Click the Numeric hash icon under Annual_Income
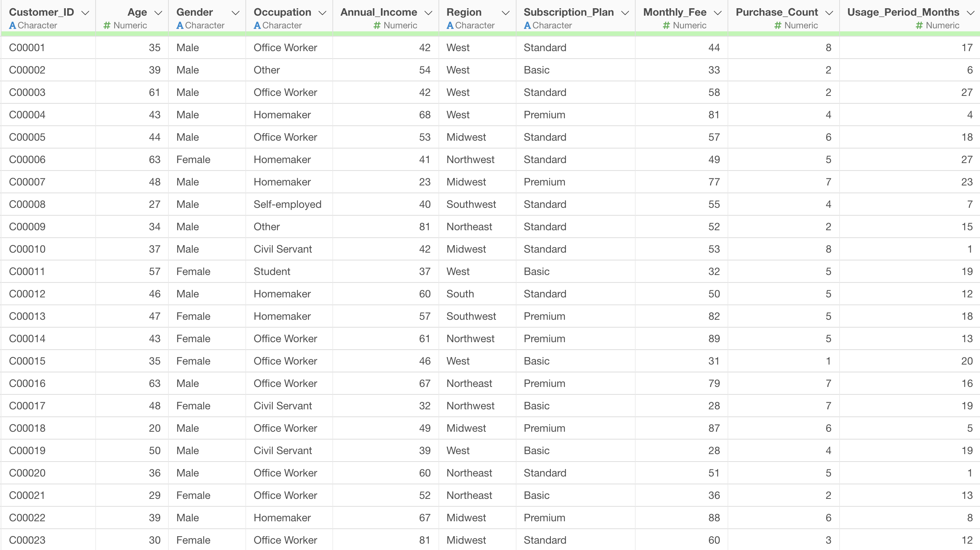Screen dimensions: 980x550 tap(377, 25)
